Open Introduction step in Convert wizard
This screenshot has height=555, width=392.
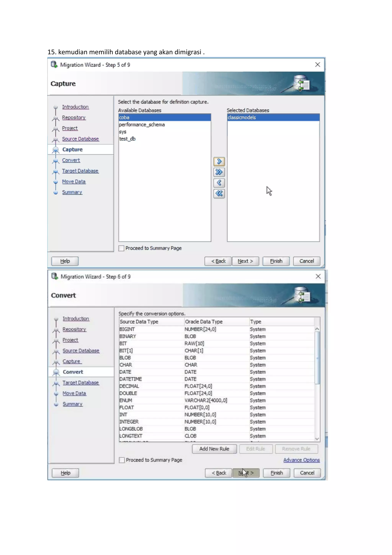(76, 319)
